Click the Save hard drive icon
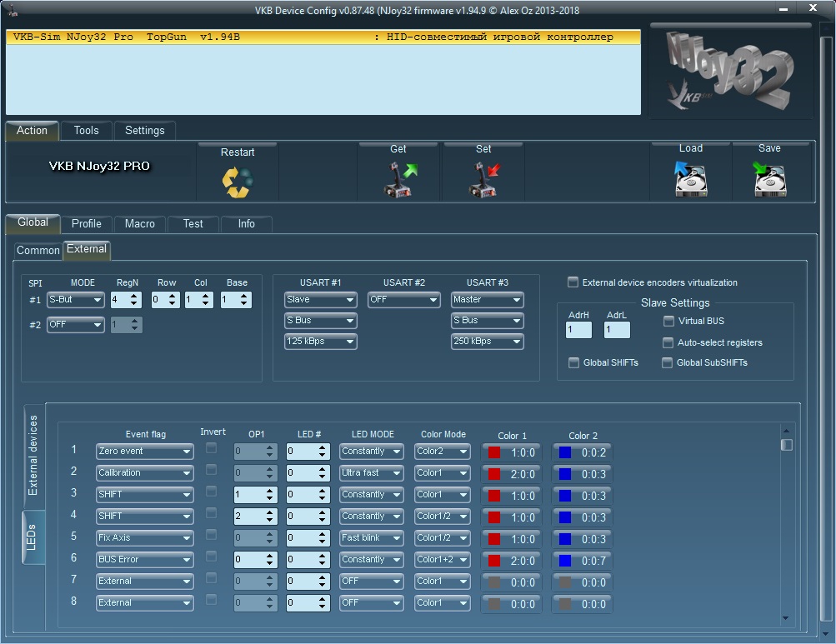The height and width of the screenshot is (644, 836). pyautogui.click(x=769, y=179)
